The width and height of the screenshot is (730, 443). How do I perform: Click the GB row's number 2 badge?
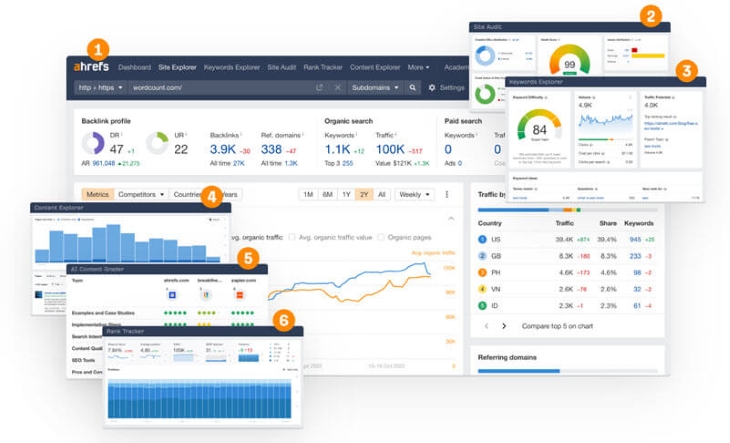482,256
